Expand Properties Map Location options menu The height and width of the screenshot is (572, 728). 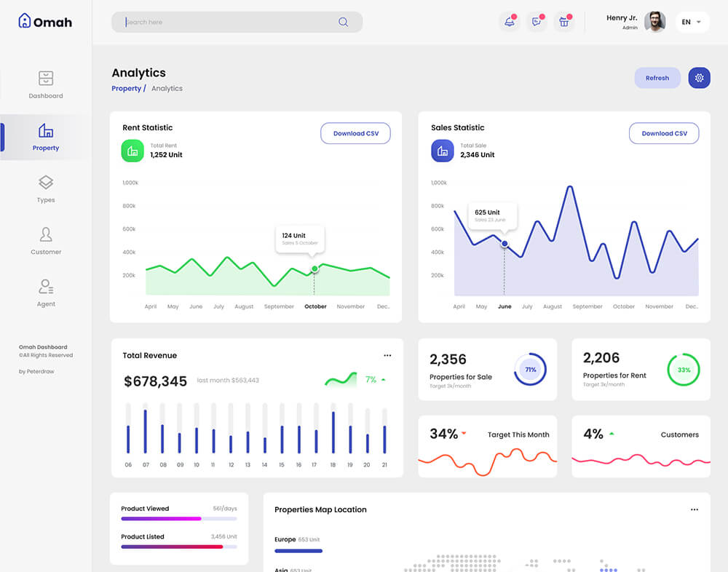[x=694, y=509]
